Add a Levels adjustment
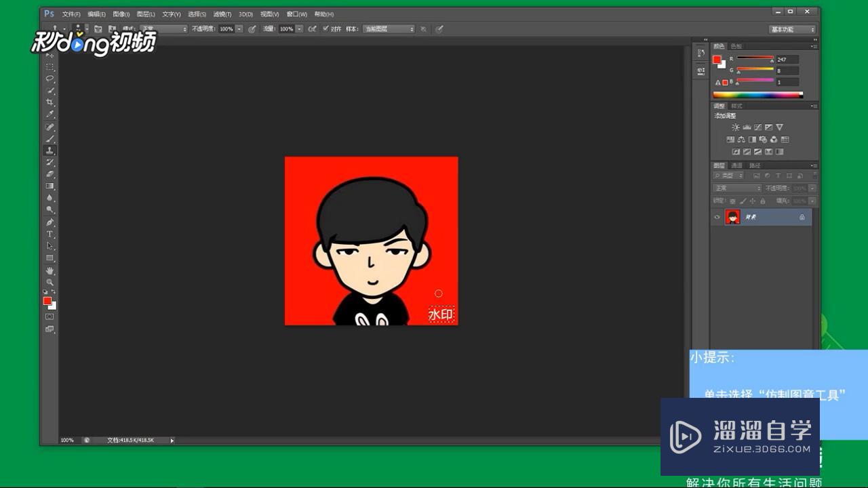The width and height of the screenshot is (868, 488). [x=747, y=127]
